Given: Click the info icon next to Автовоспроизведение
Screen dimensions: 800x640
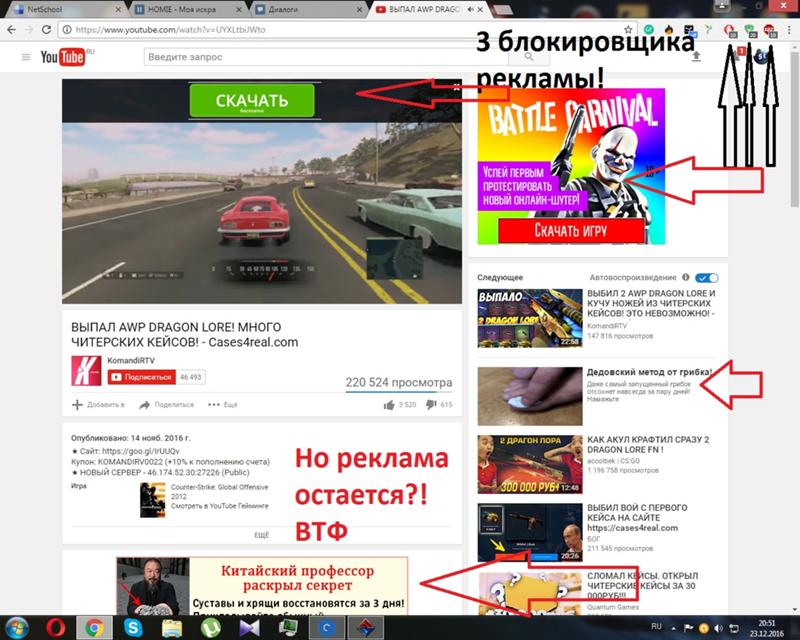Looking at the screenshot, I should 686,277.
